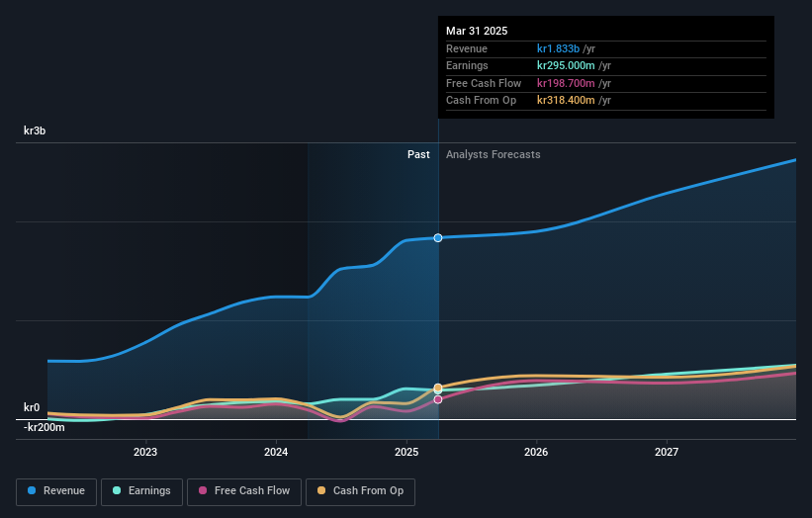
Task: Click the 2025 x-axis label
Action: pyautogui.click(x=406, y=452)
